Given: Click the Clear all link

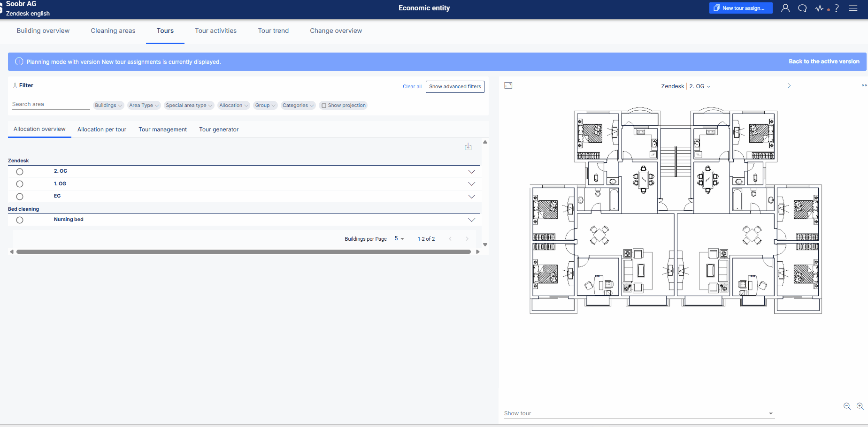Looking at the screenshot, I should coord(412,87).
